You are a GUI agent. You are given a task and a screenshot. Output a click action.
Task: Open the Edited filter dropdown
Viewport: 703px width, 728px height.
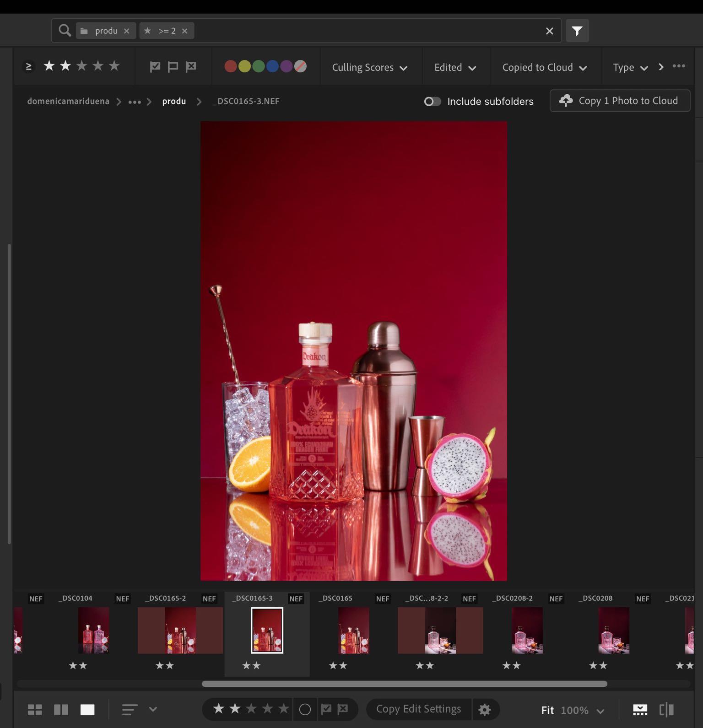455,67
